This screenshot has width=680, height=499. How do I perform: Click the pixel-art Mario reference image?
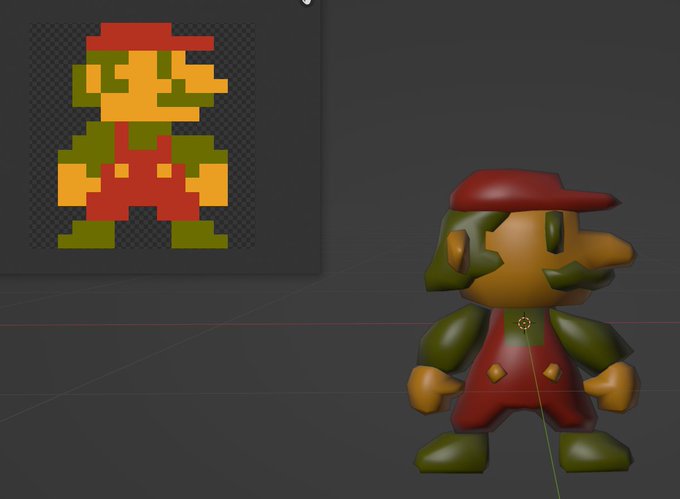point(142,136)
